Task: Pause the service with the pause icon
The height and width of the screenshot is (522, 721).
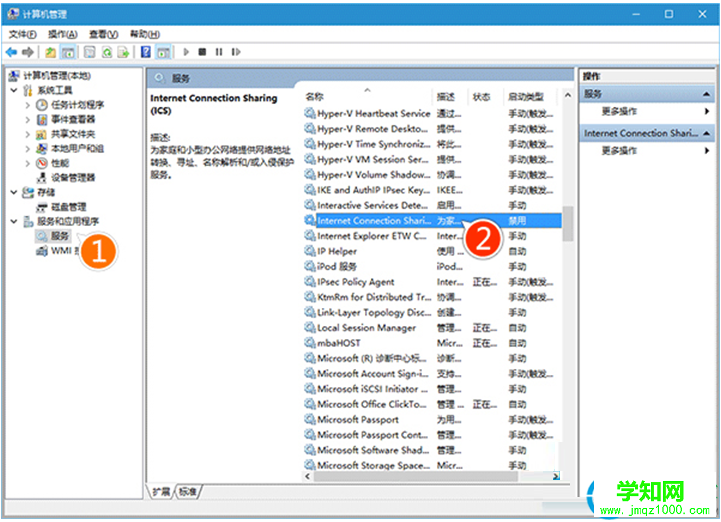Action: [219, 52]
